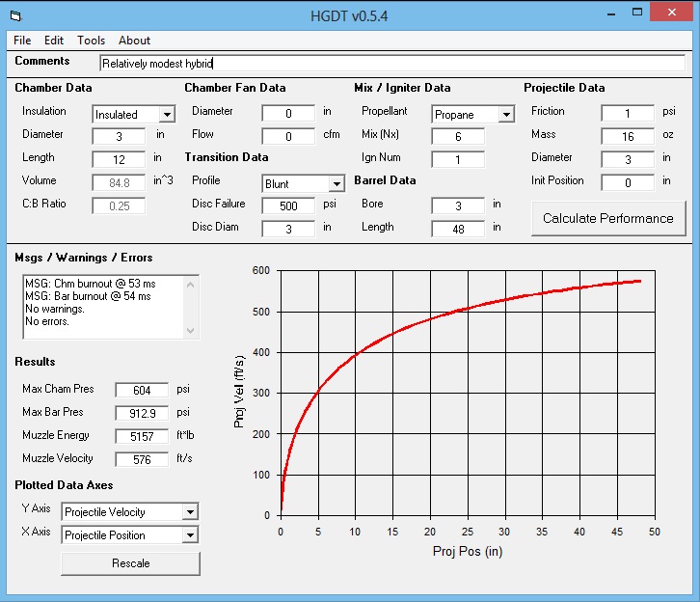Image resolution: width=700 pixels, height=602 pixels.
Task: Click the Comments text field
Action: point(391,63)
